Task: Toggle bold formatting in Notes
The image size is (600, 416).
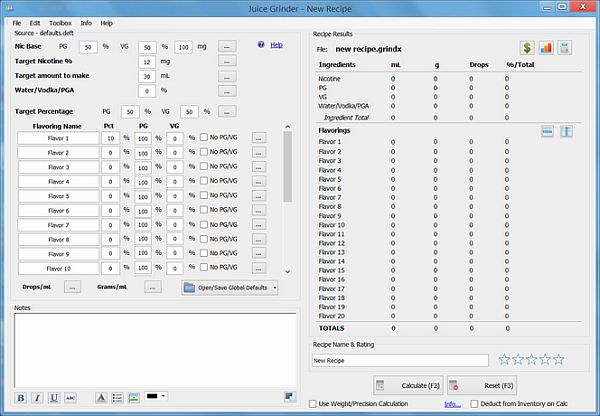Action: click(x=21, y=398)
